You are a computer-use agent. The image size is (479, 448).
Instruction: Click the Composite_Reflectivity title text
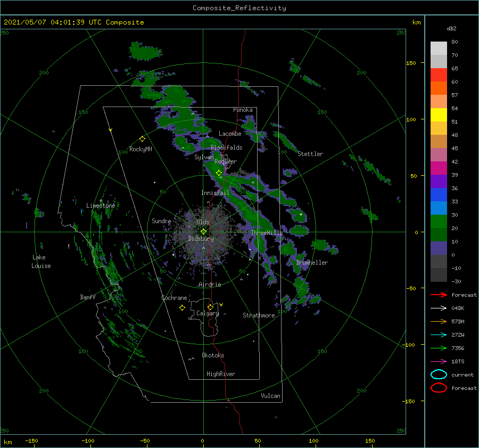[240, 8]
